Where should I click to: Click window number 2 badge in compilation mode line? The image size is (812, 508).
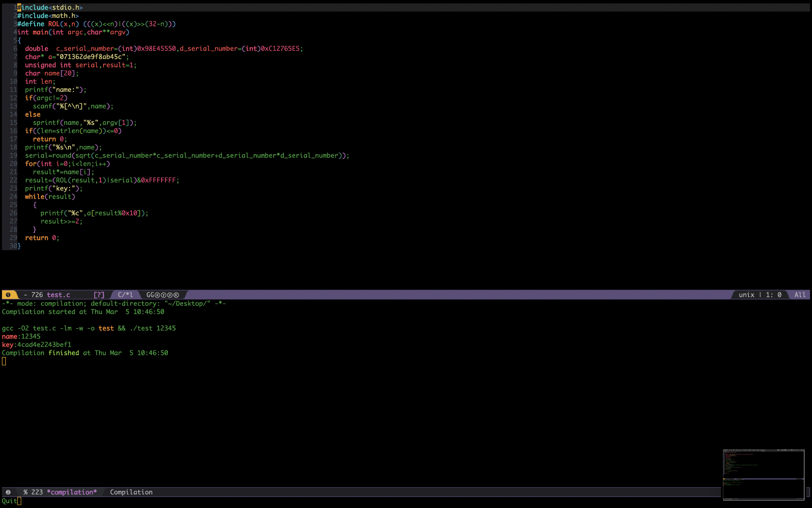click(8, 492)
